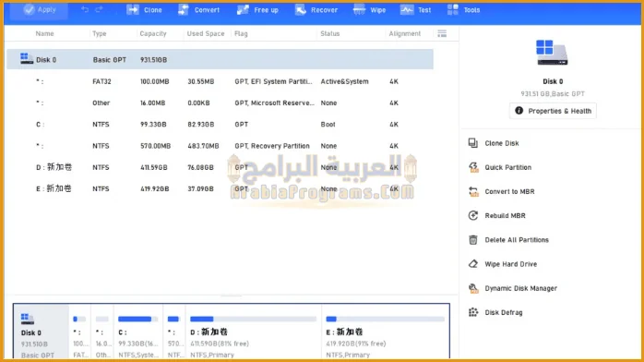Click the Dynamic Disk Manager icon

473,288
